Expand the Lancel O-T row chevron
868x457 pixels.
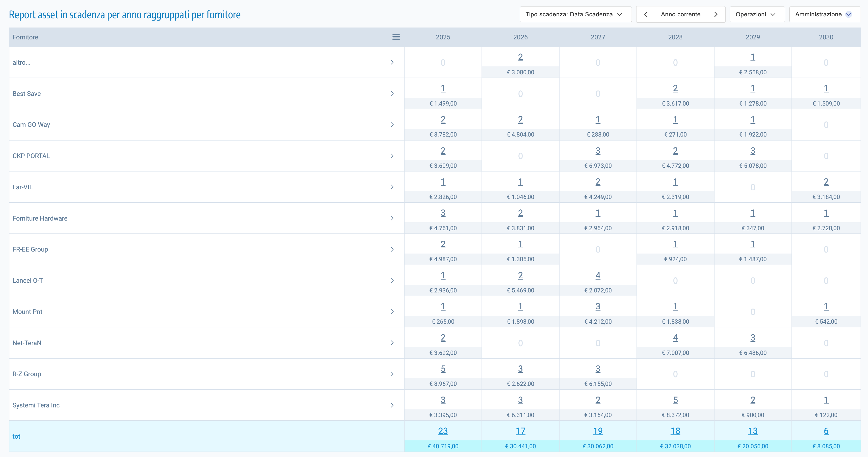point(392,281)
